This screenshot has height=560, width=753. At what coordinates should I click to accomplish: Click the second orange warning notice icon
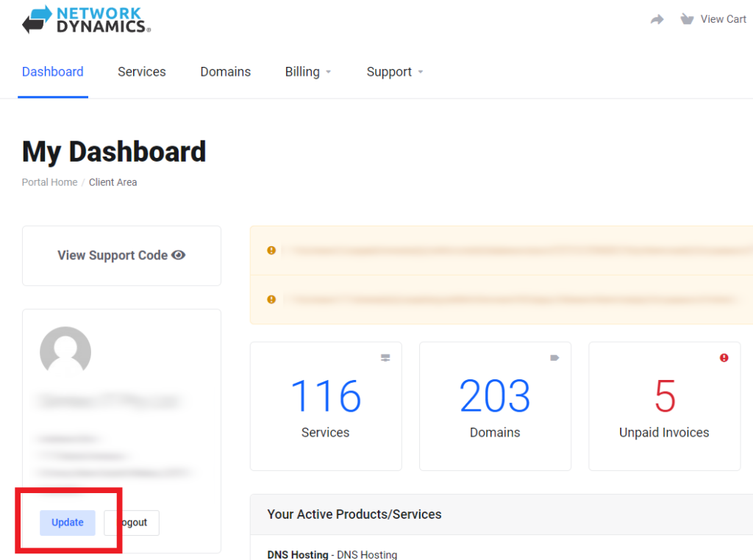(x=271, y=299)
